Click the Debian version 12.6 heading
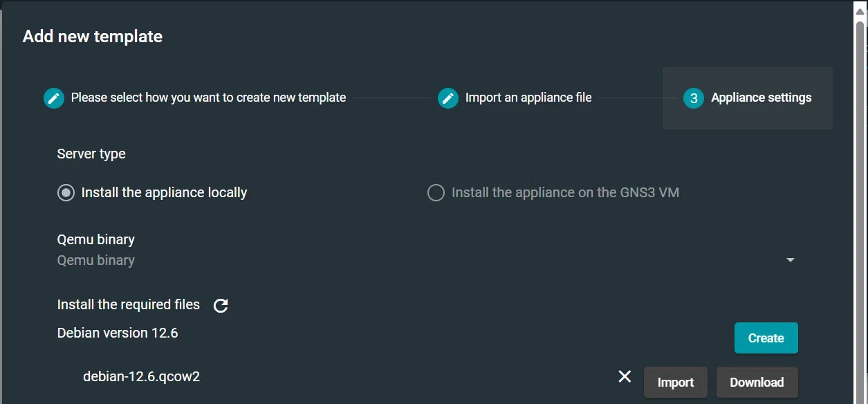Image resolution: width=868 pixels, height=404 pixels. pyautogui.click(x=118, y=333)
